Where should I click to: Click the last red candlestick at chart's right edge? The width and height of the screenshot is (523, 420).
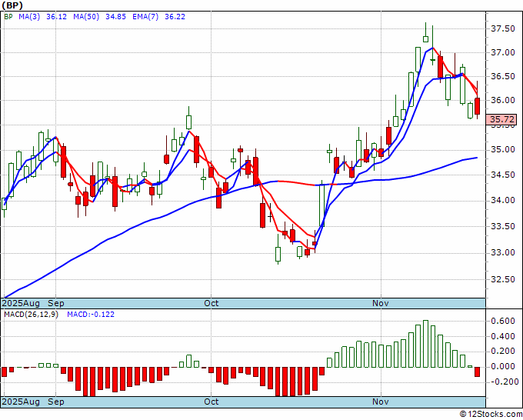[478, 106]
